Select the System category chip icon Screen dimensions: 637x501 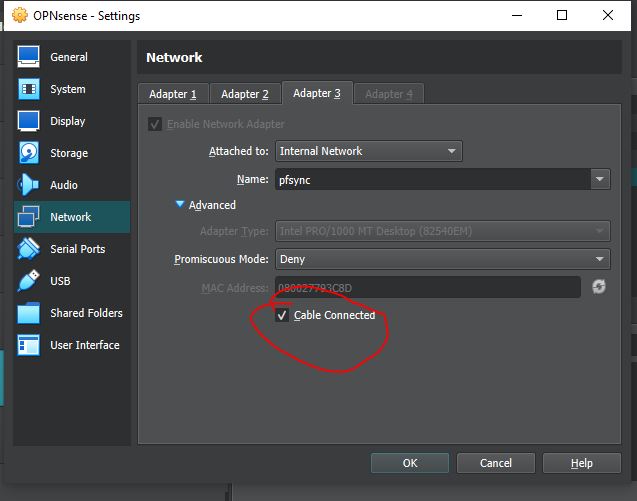tap(28, 89)
